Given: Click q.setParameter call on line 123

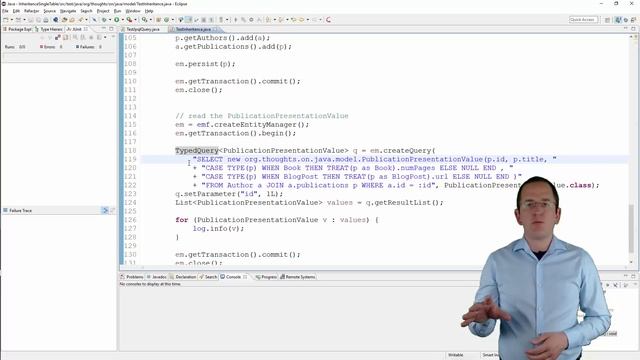Looking at the screenshot, I should coord(229,194).
